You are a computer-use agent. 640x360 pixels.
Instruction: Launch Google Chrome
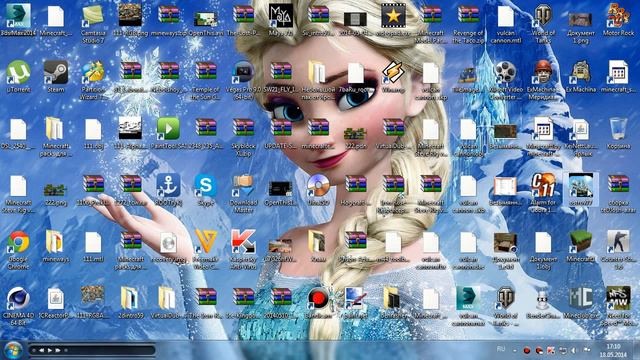tap(18, 250)
